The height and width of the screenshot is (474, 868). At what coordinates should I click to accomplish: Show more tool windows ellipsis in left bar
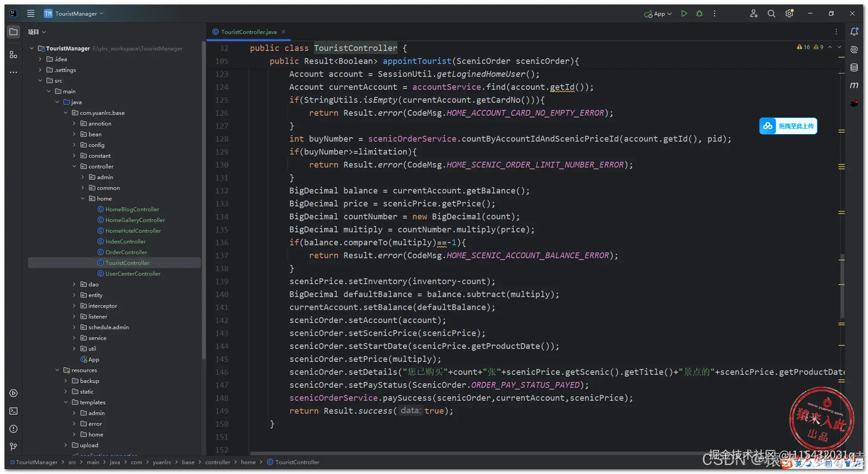pos(13,72)
